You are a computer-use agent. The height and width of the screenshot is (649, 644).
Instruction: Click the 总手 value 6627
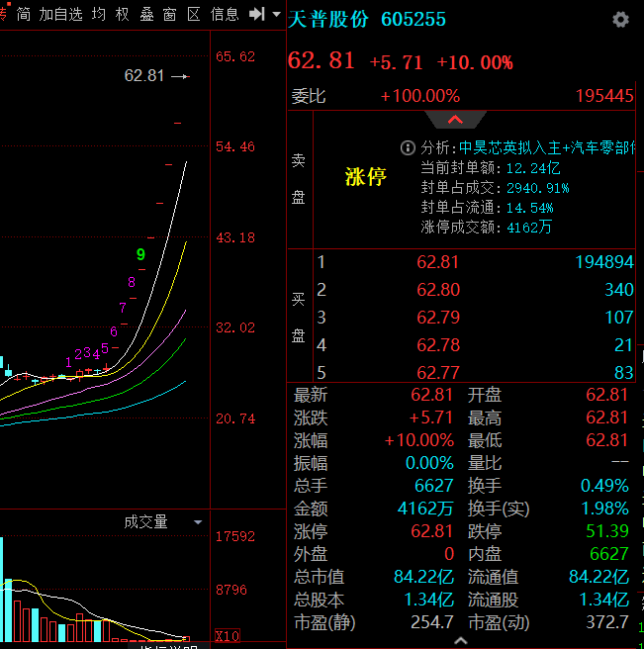click(433, 486)
